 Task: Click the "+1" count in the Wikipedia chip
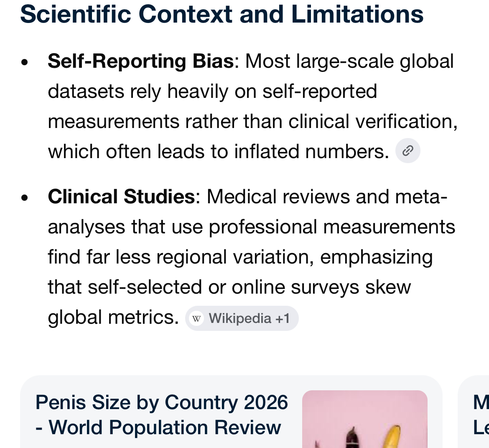[283, 319]
